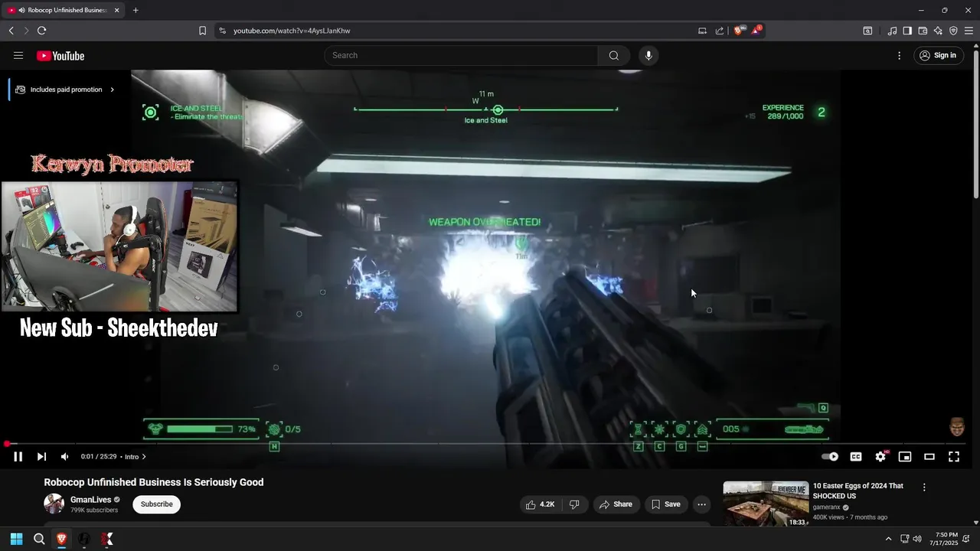Open the YouTube guide hamburger menu

[x=18, y=55]
